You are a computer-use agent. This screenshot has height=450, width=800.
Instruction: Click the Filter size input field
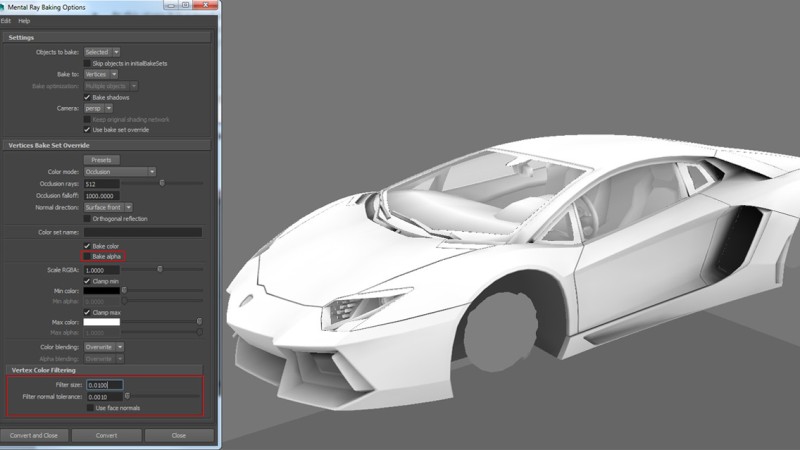click(x=105, y=385)
